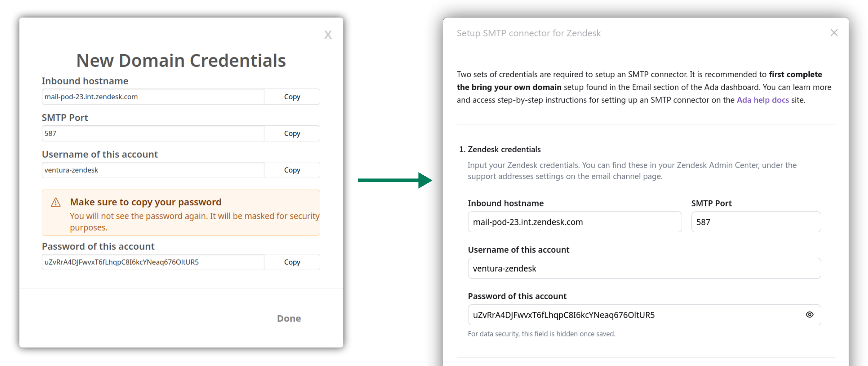The width and height of the screenshot is (868, 366).
Task: Close the New Domain Credentials dialog
Action: (x=327, y=35)
